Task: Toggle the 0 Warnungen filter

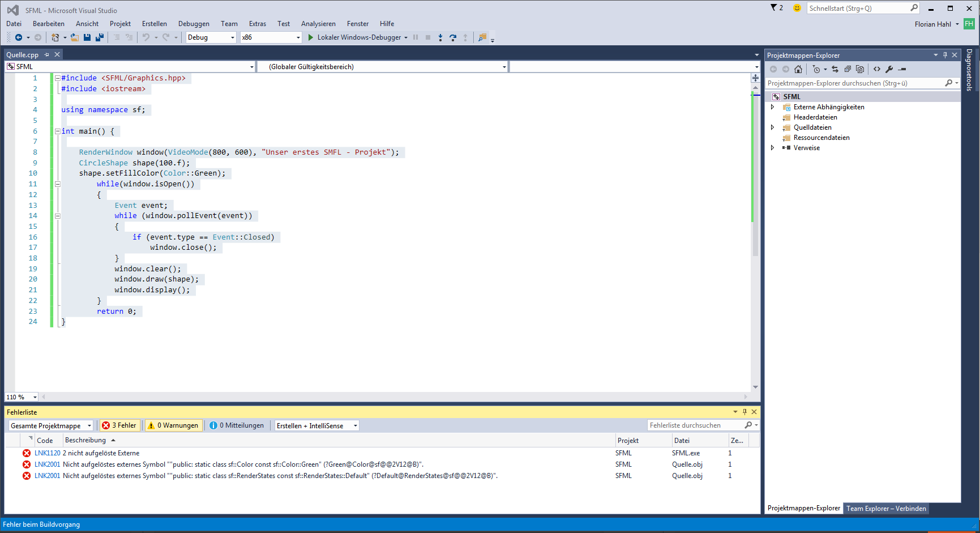Action: [173, 425]
